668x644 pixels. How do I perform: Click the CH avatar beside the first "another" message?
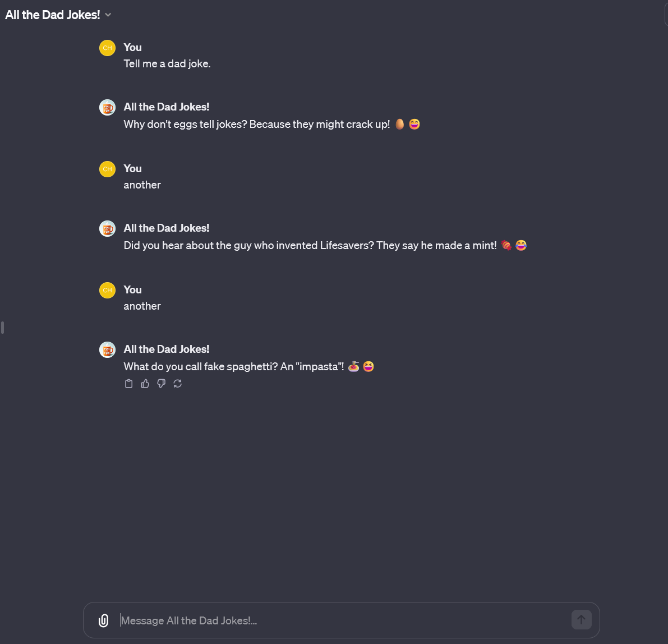tap(107, 169)
